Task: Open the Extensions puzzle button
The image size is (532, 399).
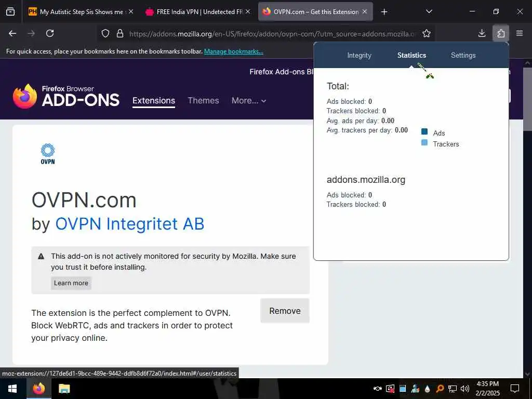Action: click(501, 33)
